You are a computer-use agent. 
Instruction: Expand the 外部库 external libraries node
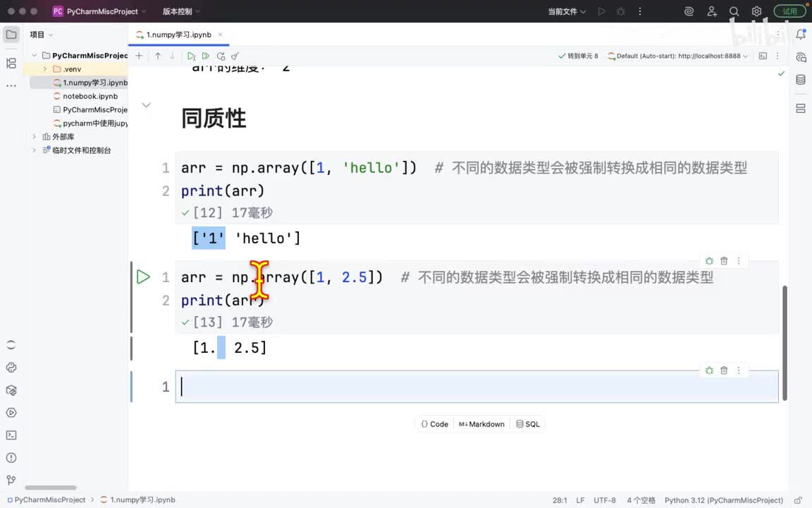click(34, 136)
